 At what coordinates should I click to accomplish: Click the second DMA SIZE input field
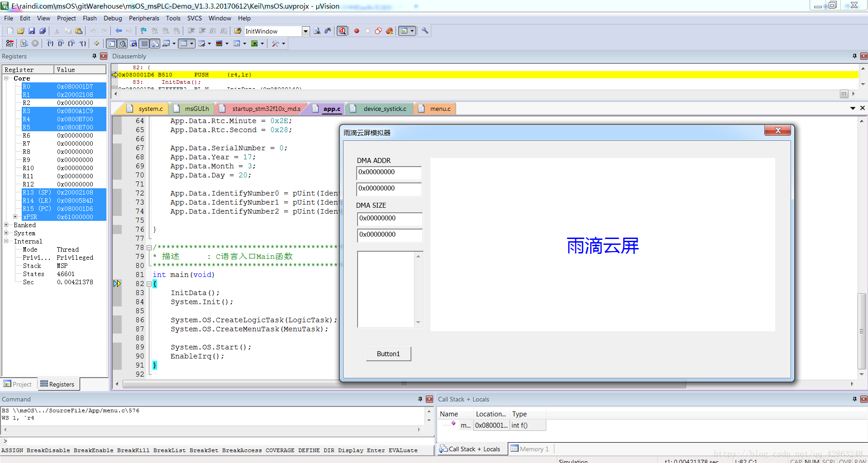point(390,235)
